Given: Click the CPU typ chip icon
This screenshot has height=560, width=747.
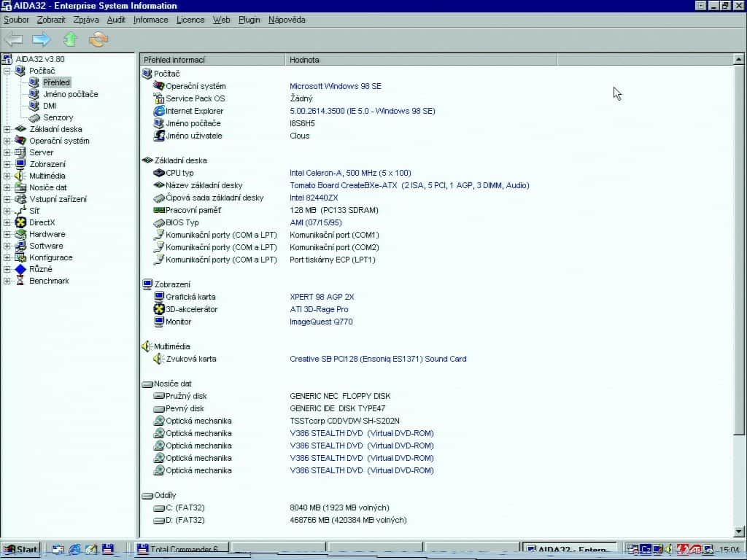Looking at the screenshot, I should tap(159, 173).
